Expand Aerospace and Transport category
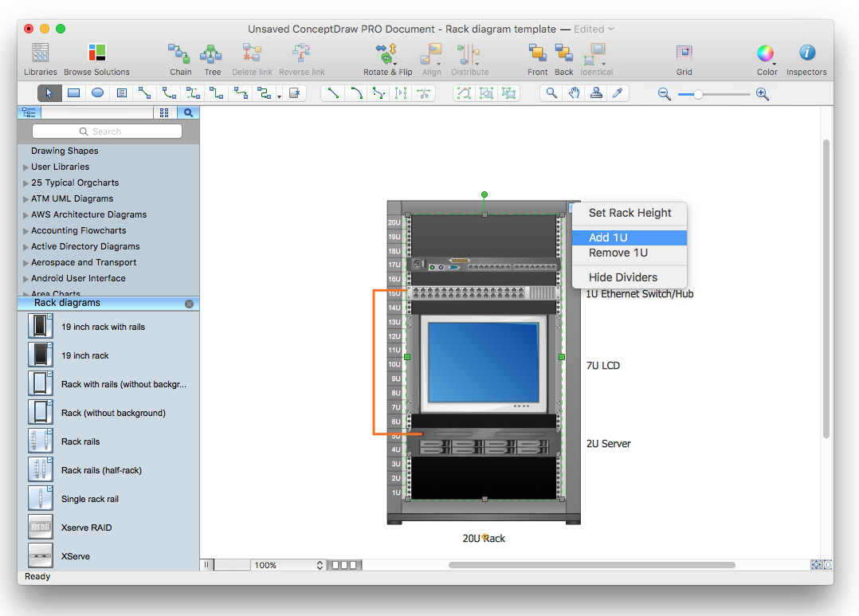The height and width of the screenshot is (616, 859). click(x=25, y=262)
